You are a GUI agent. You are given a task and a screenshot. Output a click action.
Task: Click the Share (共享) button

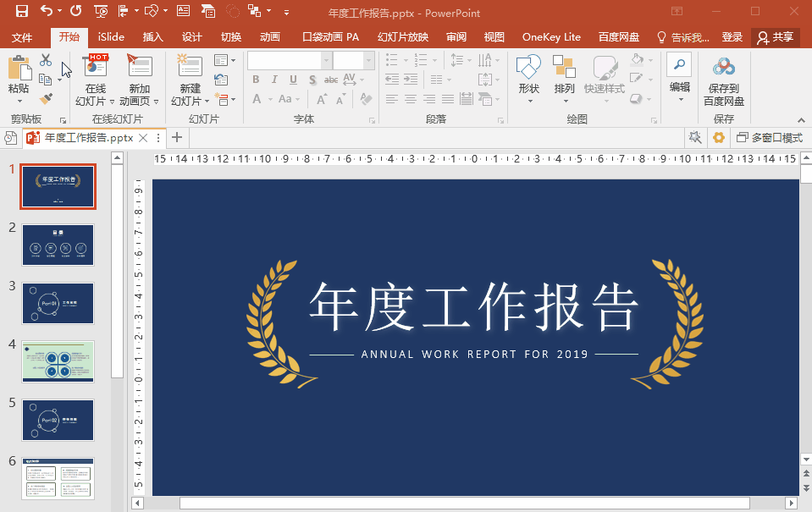776,37
